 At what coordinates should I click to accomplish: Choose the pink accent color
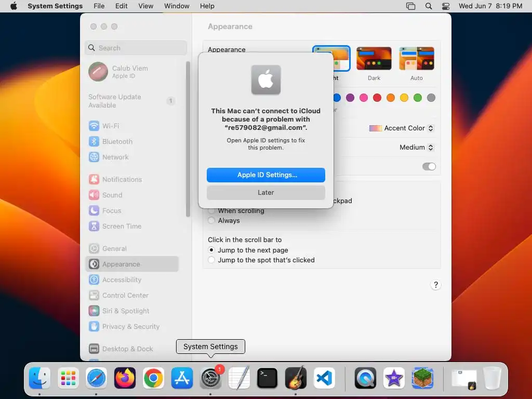pyautogui.click(x=364, y=98)
